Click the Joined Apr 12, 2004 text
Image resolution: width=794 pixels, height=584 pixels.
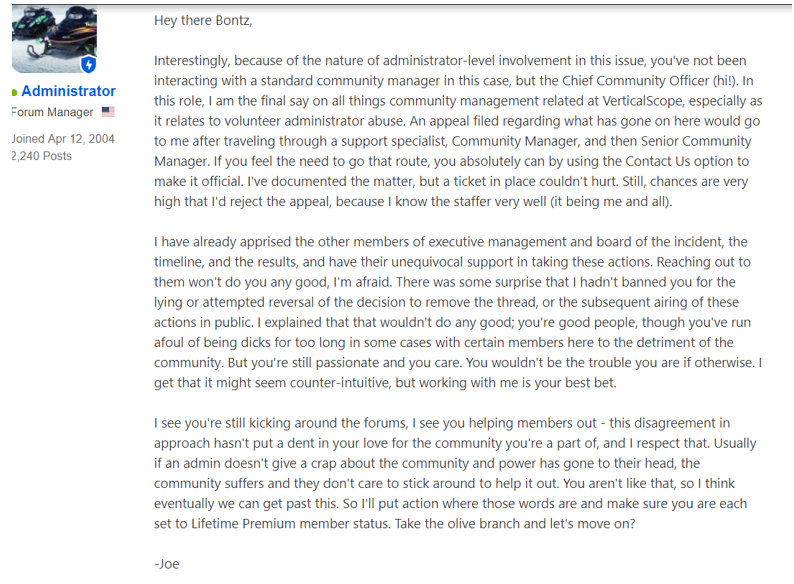tap(63, 139)
